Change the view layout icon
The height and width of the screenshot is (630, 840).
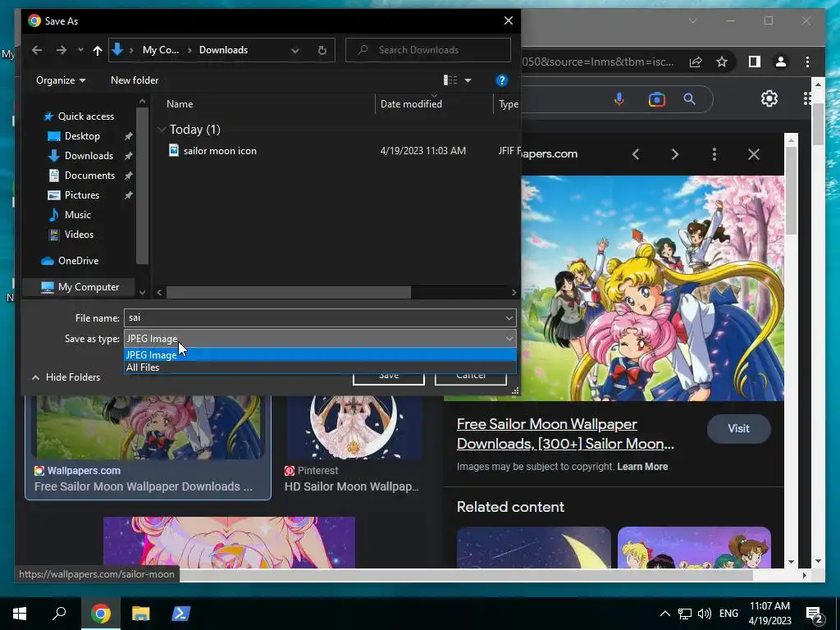click(x=450, y=80)
